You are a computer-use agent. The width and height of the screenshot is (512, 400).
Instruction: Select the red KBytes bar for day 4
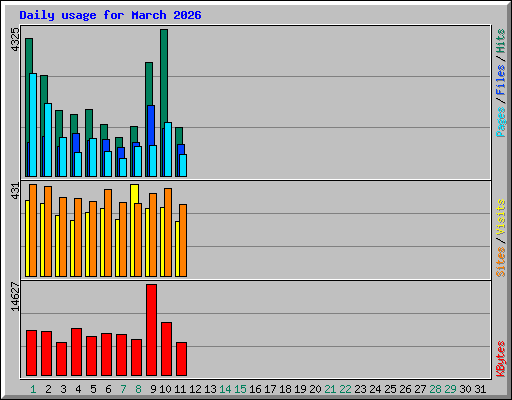point(76,352)
